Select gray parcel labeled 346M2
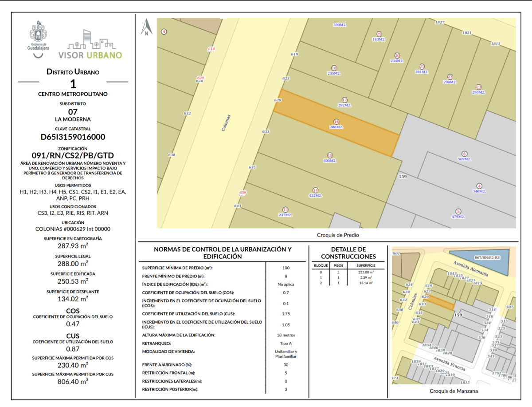Image resolution: width=532 pixels, height=407 pixels. coord(479,188)
